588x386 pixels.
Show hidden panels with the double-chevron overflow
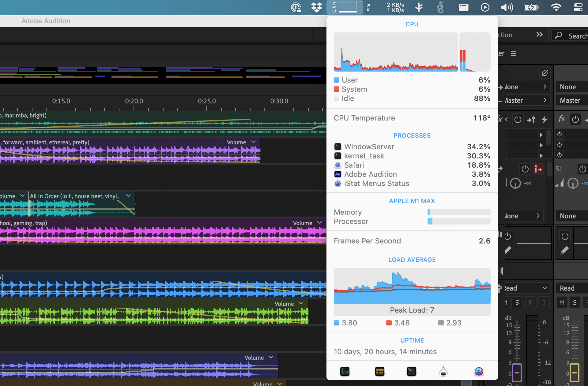tap(540, 35)
